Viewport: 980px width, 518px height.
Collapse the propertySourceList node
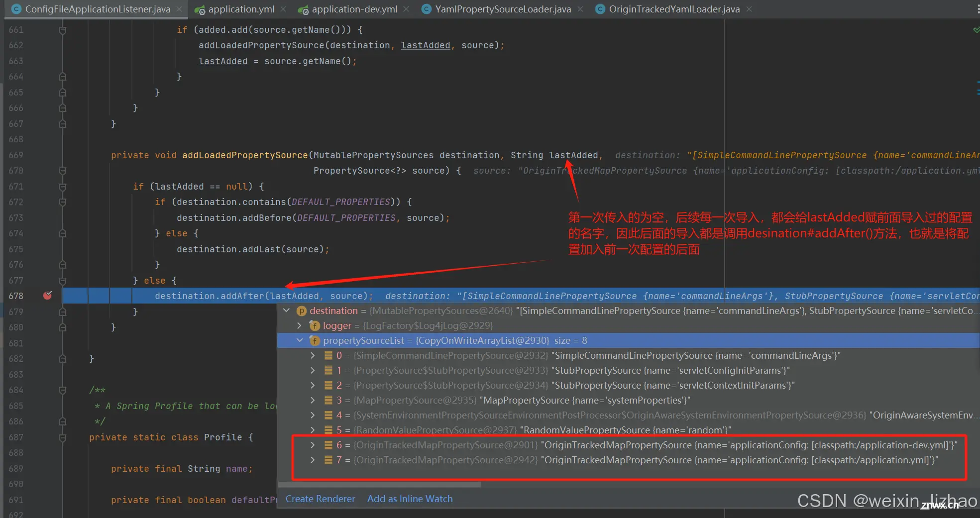(x=300, y=340)
